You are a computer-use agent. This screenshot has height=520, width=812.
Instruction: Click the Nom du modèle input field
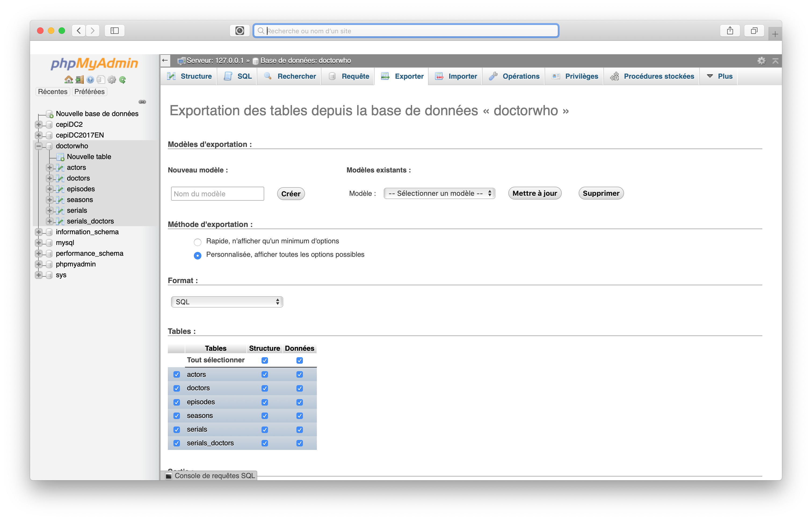(217, 194)
